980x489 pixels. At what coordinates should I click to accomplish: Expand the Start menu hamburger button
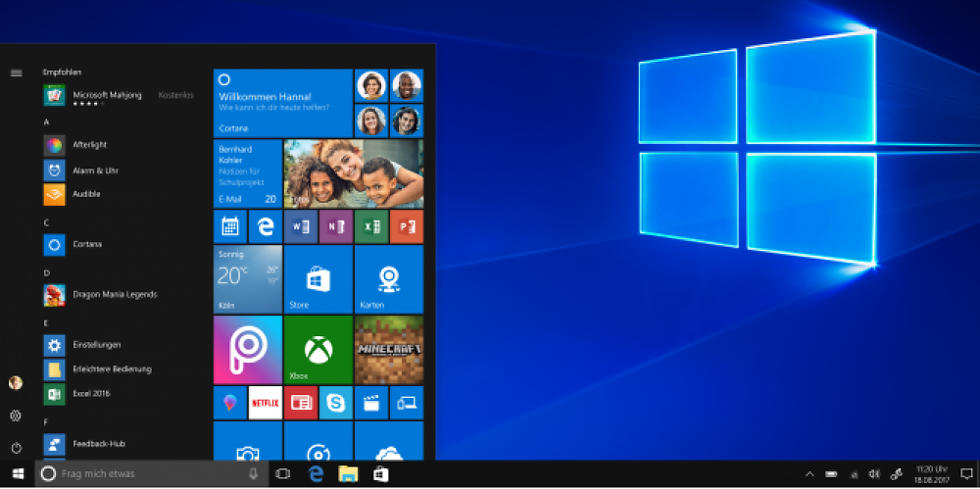(17, 73)
